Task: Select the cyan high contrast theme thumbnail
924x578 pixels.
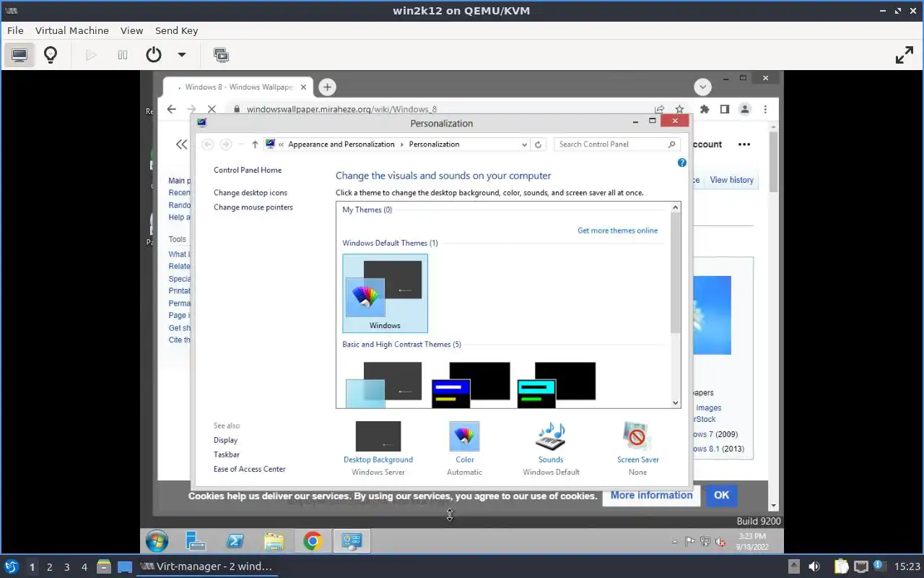Action: (557, 385)
